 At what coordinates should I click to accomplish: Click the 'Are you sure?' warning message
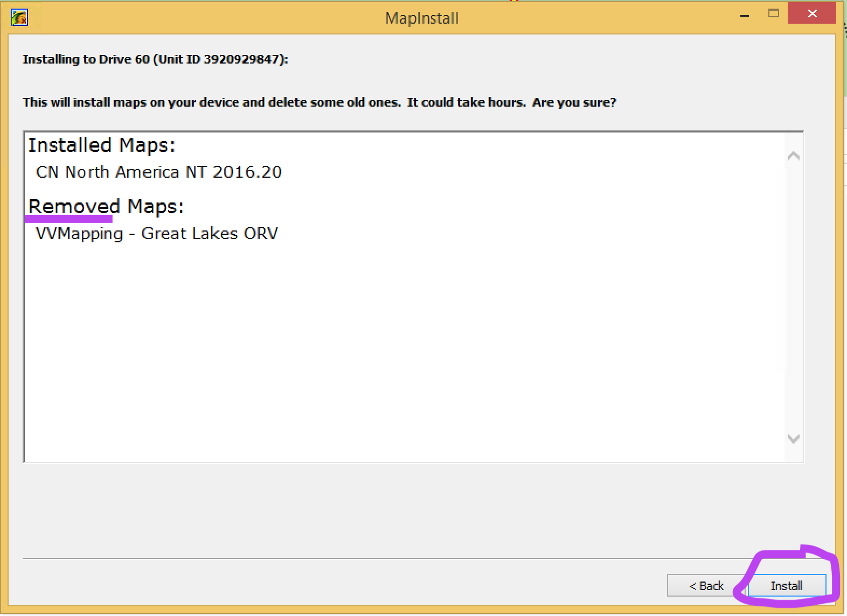coord(320,102)
